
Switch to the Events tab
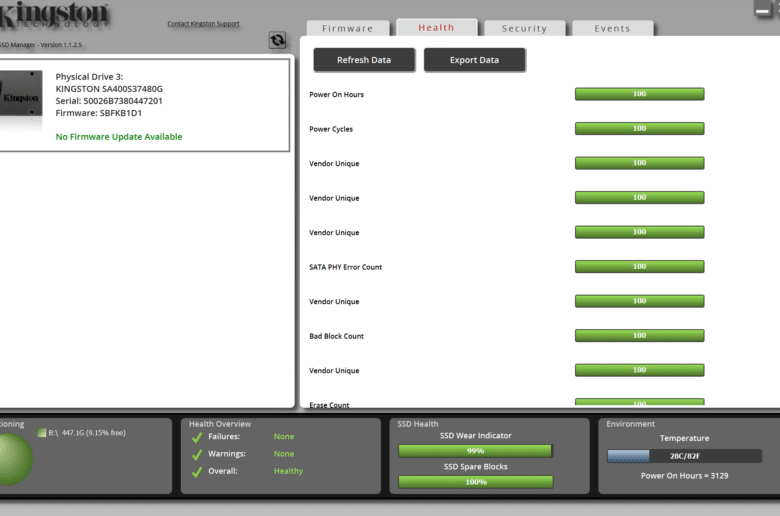pyautogui.click(x=612, y=28)
